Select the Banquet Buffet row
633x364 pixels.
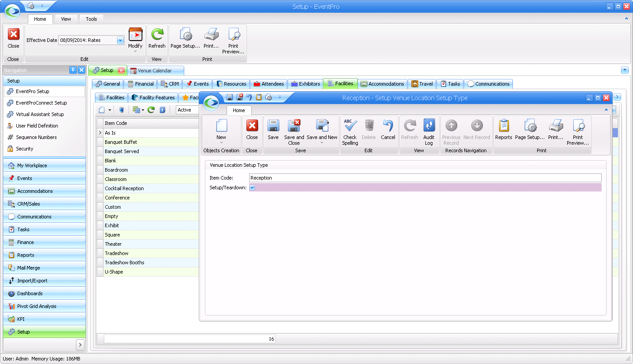point(151,142)
